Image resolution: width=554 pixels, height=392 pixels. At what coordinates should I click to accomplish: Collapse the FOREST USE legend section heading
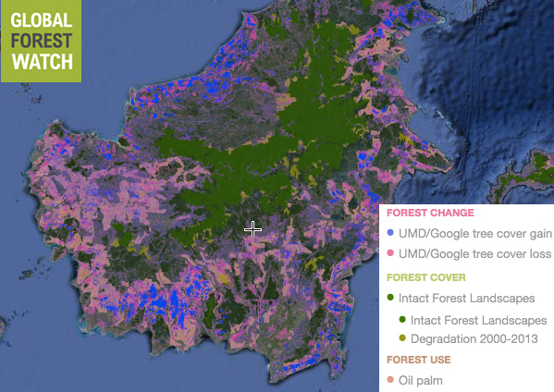pos(419,360)
